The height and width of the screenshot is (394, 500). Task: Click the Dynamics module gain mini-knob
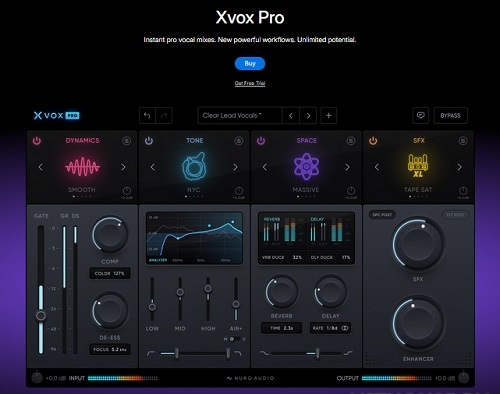pos(127,191)
